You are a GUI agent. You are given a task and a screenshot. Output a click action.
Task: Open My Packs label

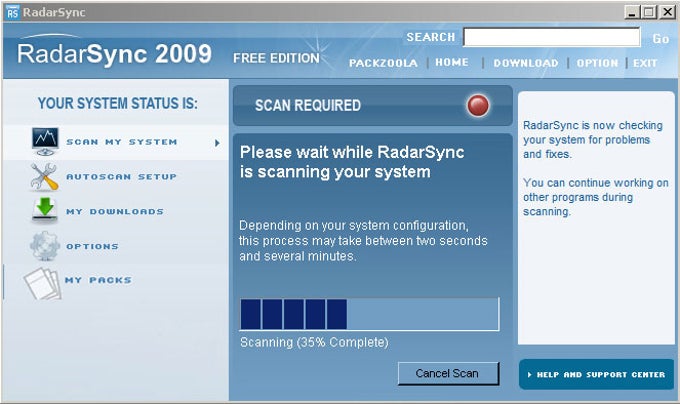(98, 280)
